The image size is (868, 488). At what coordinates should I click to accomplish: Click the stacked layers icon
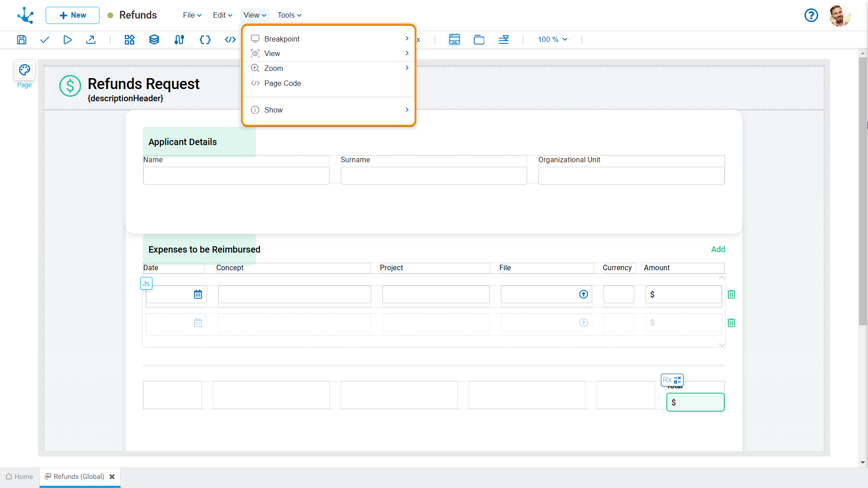[x=154, y=40]
